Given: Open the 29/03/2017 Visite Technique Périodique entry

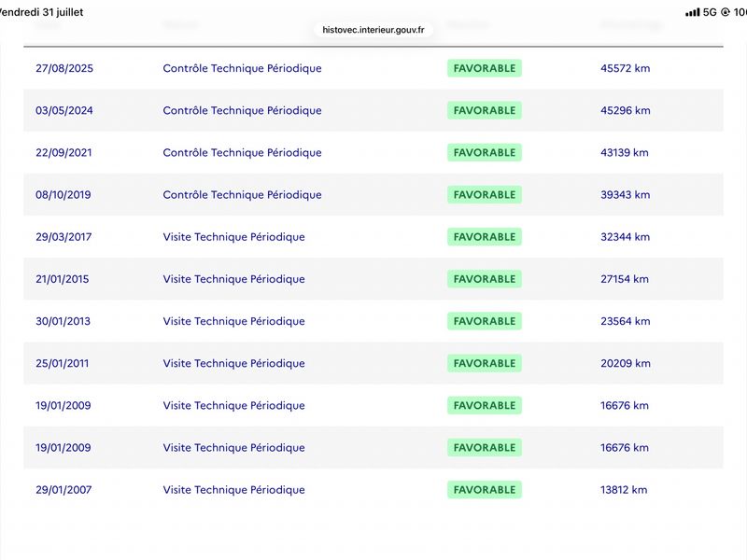Looking at the screenshot, I should click(x=234, y=237).
